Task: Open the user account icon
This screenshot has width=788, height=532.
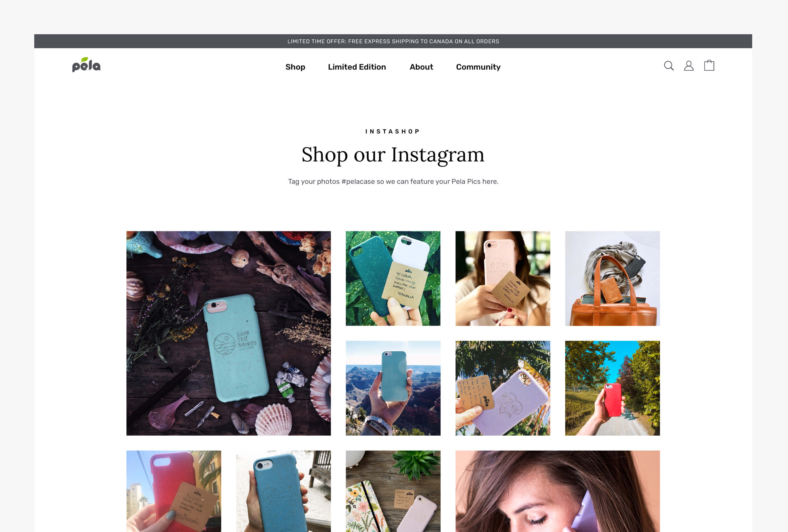Action: point(689,66)
